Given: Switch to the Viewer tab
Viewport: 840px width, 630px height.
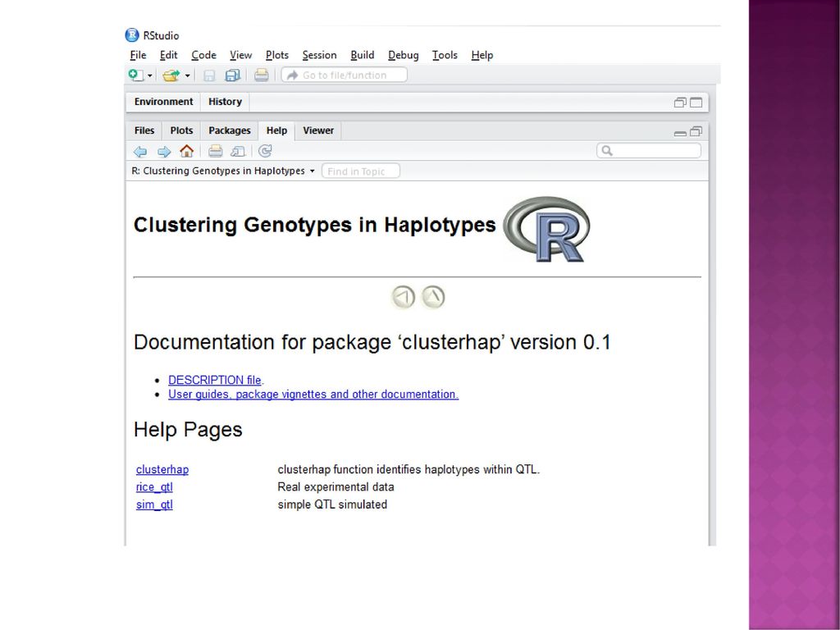Looking at the screenshot, I should [318, 130].
